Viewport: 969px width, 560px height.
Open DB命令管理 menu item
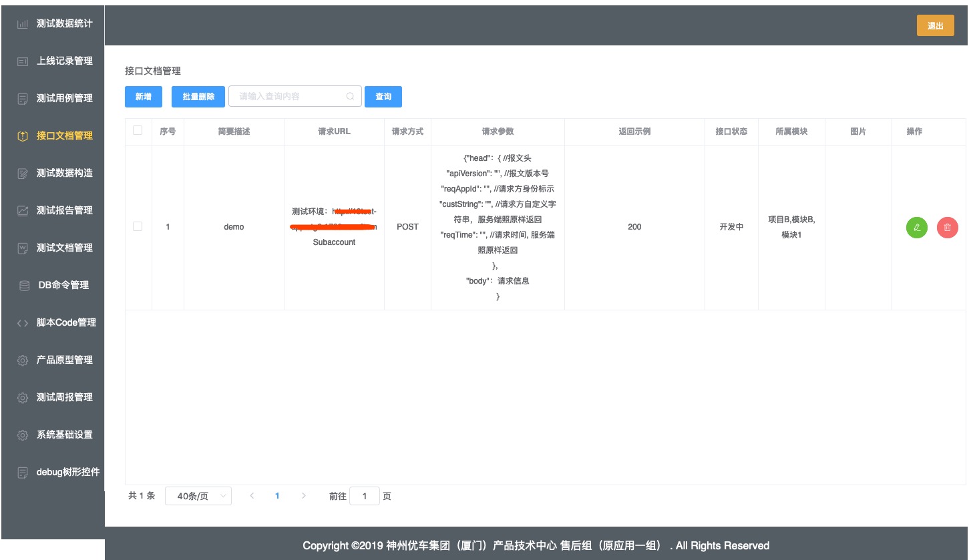pyautogui.click(x=53, y=285)
